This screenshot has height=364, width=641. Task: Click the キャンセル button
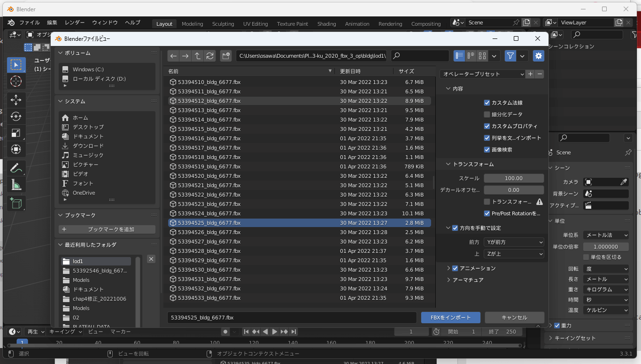coord(514,318)
